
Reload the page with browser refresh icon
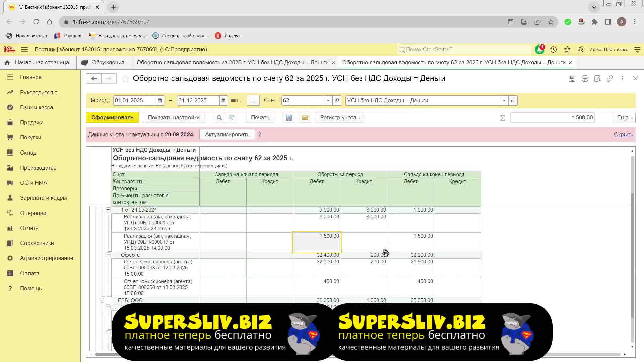pyautogui.click(x=36, y=22)
